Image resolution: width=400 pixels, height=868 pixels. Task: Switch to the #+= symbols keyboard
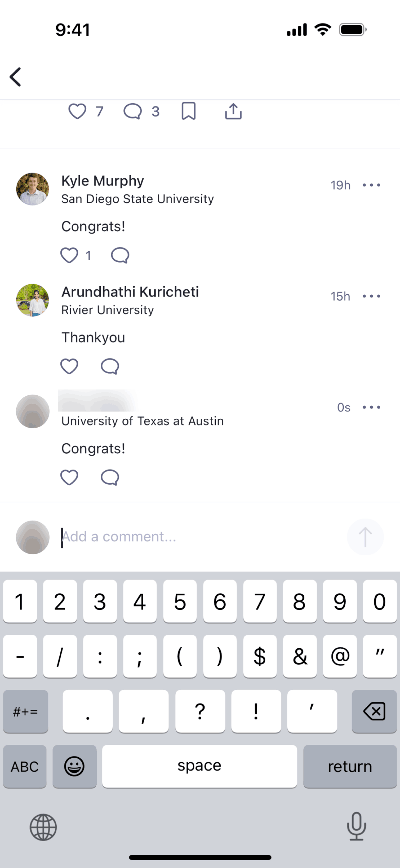25,711
